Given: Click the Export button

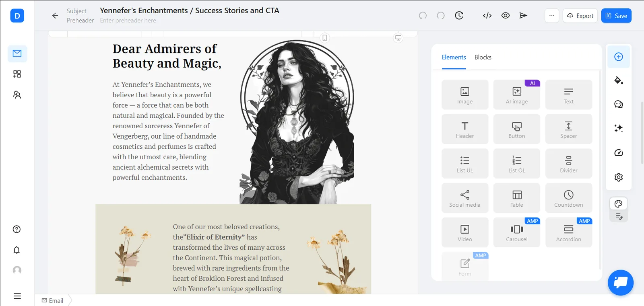Looking at the screenshot, I should tap(580, 16).
